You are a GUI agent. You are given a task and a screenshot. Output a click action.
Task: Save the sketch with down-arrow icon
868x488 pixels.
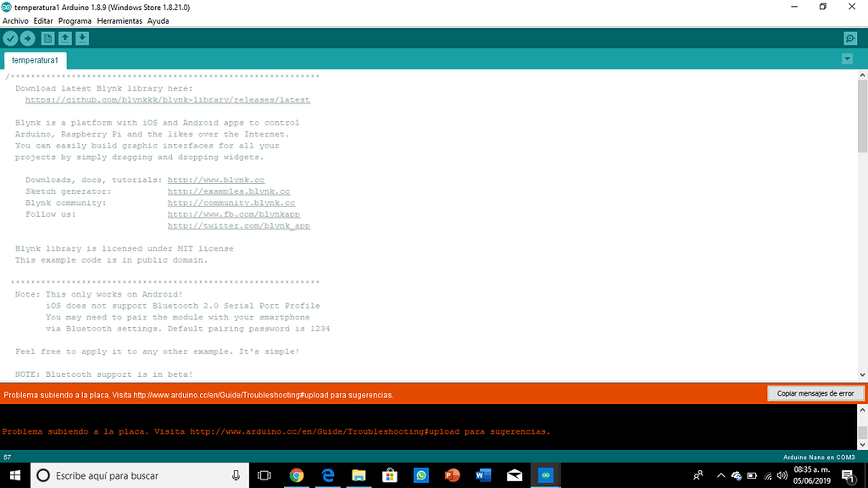click(81, 38)
